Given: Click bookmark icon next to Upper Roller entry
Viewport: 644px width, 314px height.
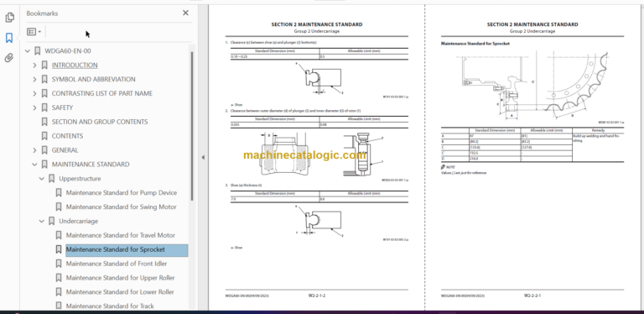Looking at the screenshot, I should click(x=59, y=278).
